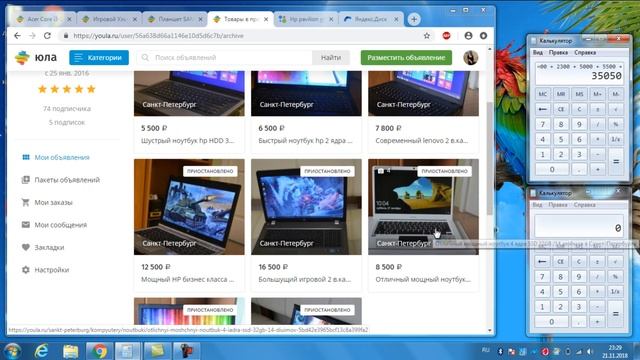This screenshot has height=360, width=640.
Task: Open the 12 500 ₽ HP laptop thumbnail
Action: (x=189, y=207)
